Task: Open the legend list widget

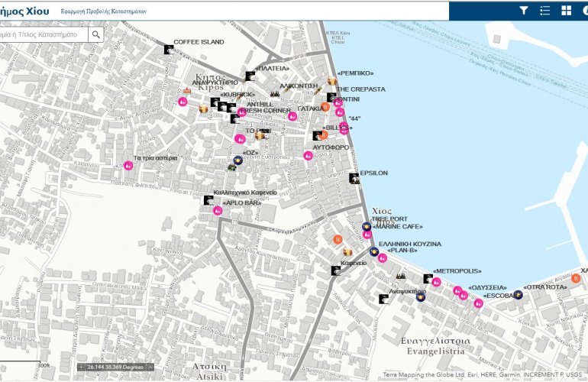Action: 545,11
